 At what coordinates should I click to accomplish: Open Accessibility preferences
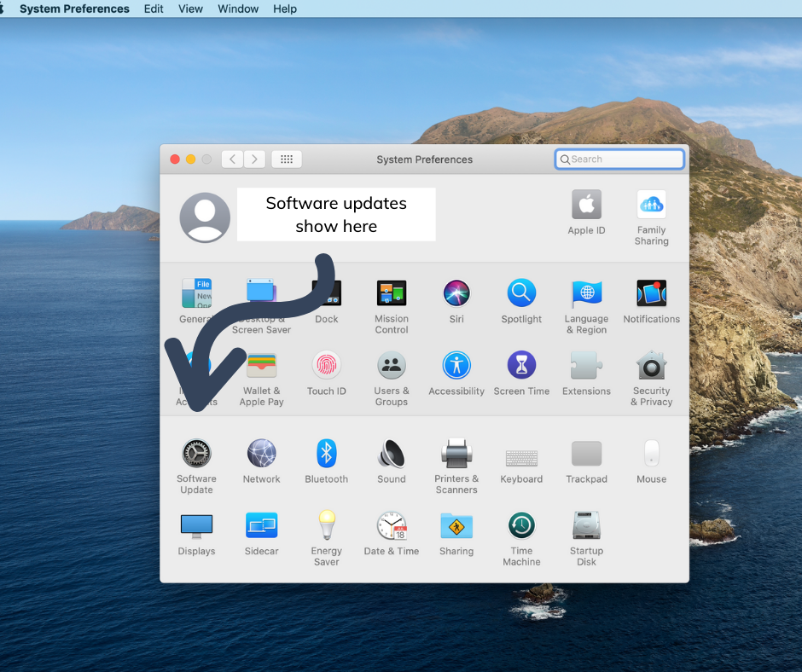[456, 365]
